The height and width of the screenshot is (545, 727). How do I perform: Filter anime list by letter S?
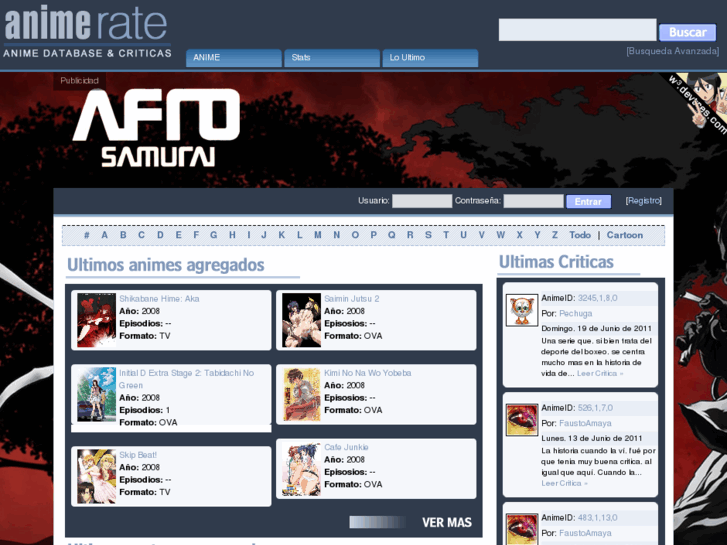428,235
